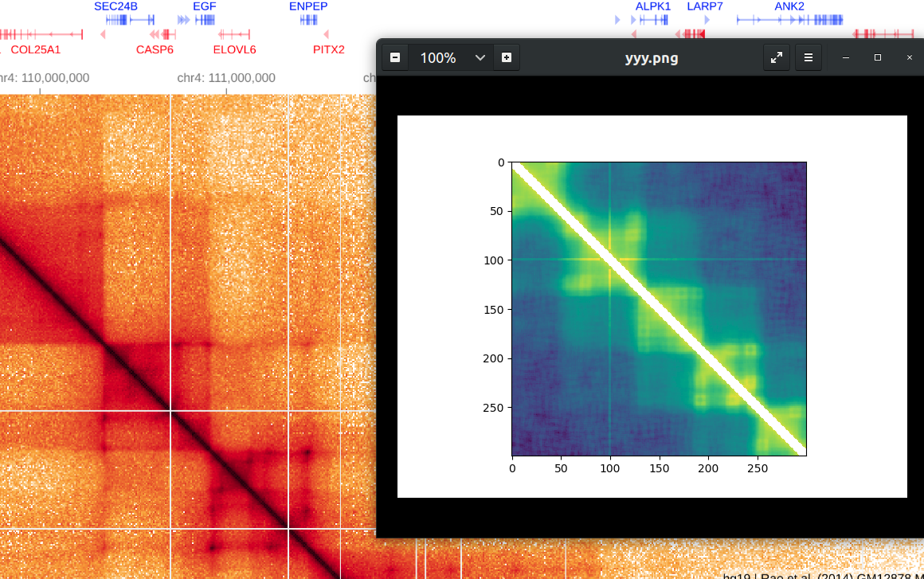
Task: Open the hamburger menu of the image viewer
Action: (808, 57)
